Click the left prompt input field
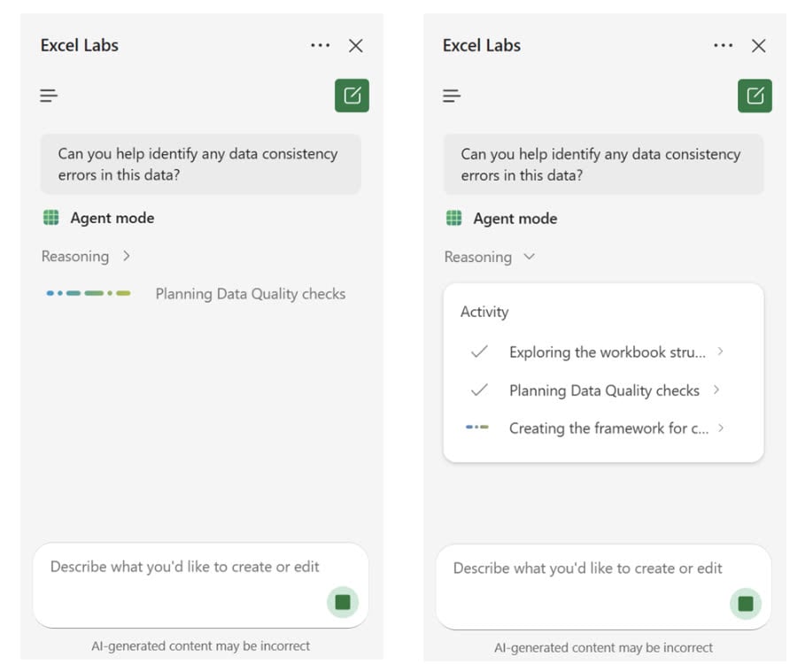The height and width of the screenshot is (672, 805). 201,585
